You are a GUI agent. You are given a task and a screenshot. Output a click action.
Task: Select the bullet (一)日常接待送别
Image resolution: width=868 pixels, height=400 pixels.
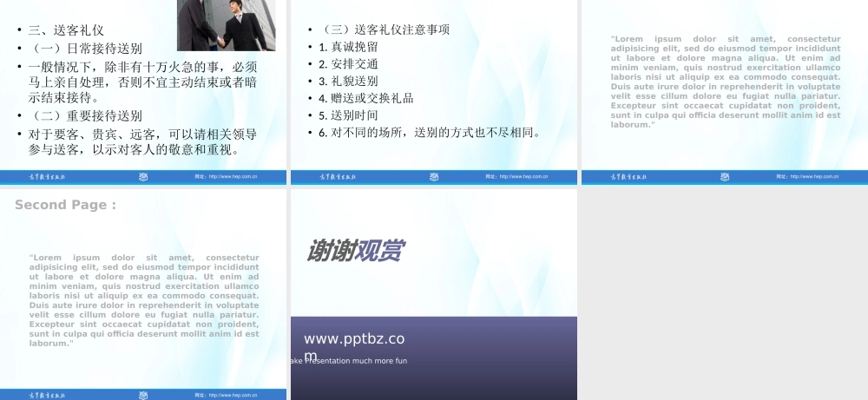click(x=85, y=49)
